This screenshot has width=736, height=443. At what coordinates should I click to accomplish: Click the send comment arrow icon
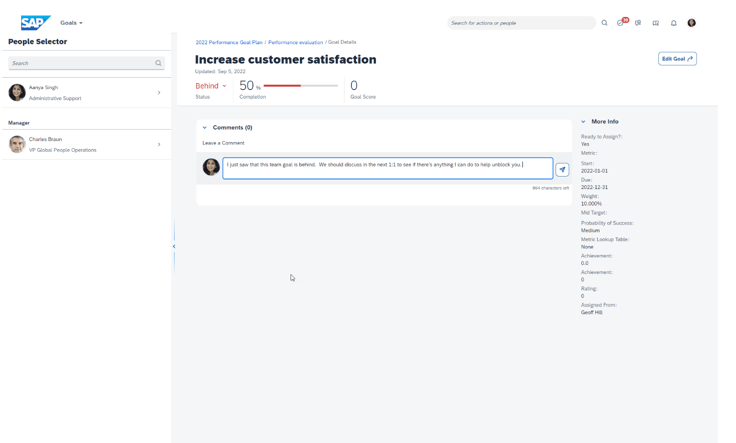click(x=562, y=170)
